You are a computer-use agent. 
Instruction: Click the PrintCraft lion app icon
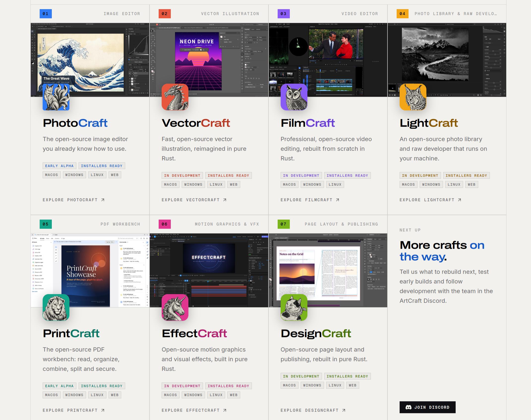tap(56, 307)
